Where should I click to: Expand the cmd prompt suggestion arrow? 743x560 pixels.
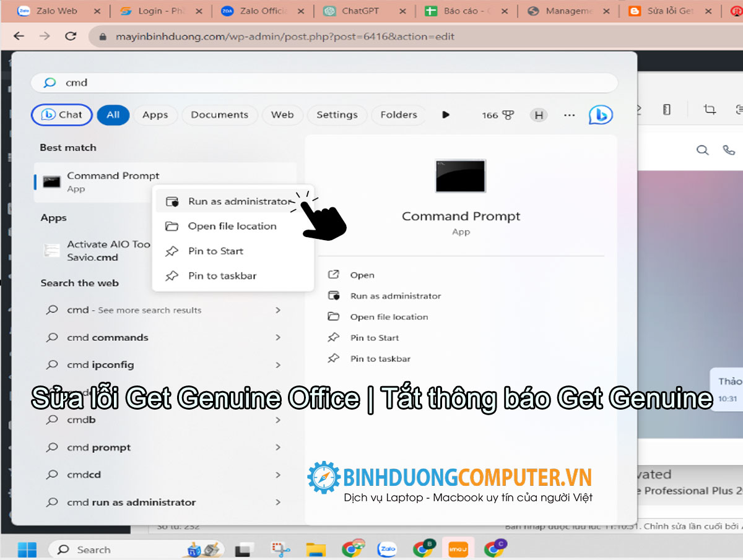click(x=277, y=447)
